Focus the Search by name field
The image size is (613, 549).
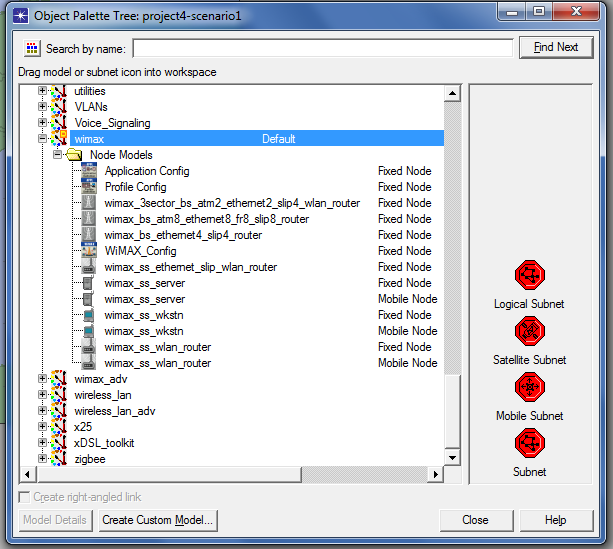(x=323, y=48)
